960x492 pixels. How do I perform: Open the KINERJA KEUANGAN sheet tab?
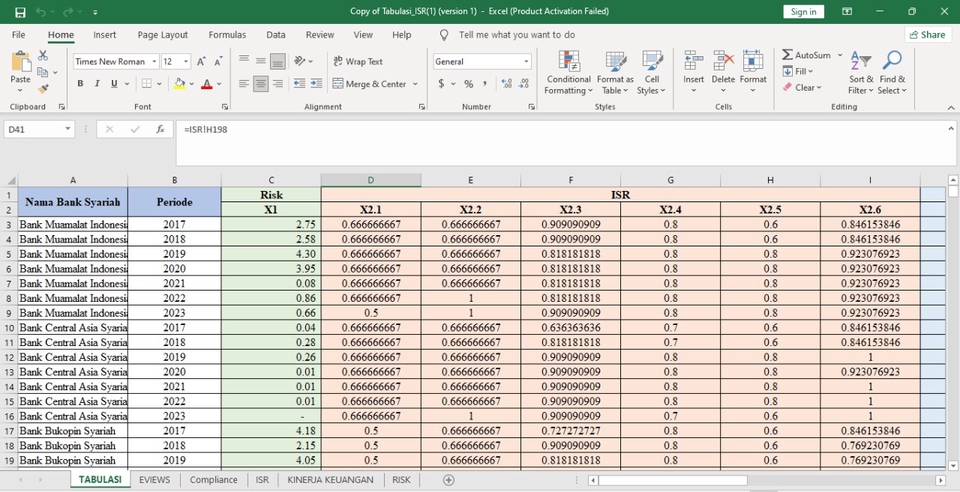coord(331,480)
